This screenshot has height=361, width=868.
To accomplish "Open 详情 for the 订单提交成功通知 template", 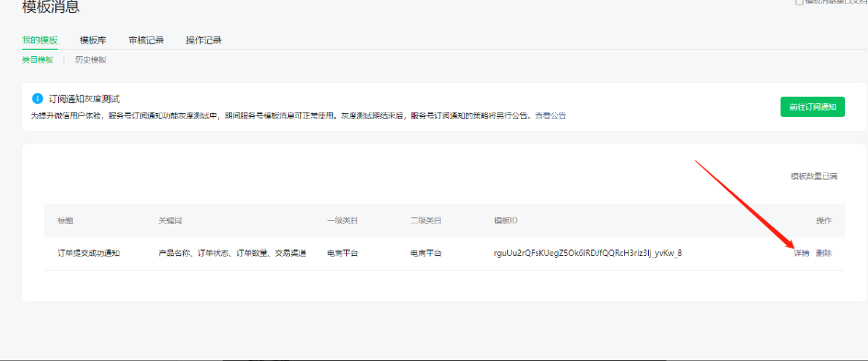I will point(802,253).
